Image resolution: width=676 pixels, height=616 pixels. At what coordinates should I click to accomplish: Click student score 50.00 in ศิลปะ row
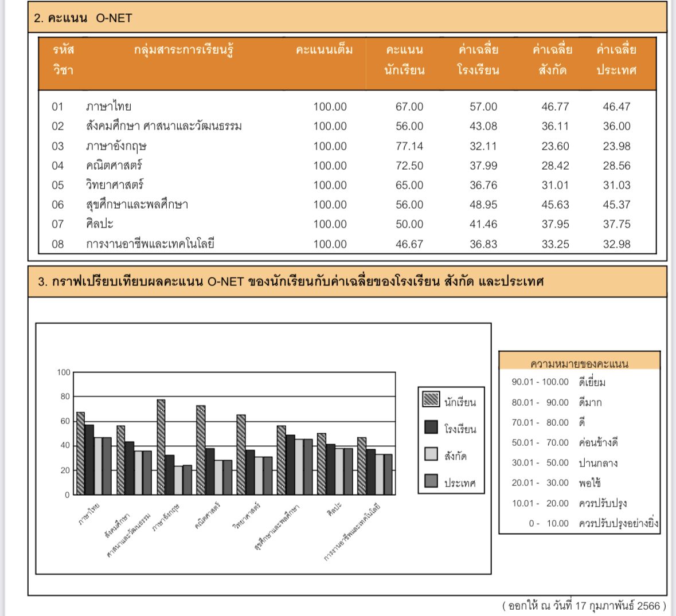(x=409, y=224)
